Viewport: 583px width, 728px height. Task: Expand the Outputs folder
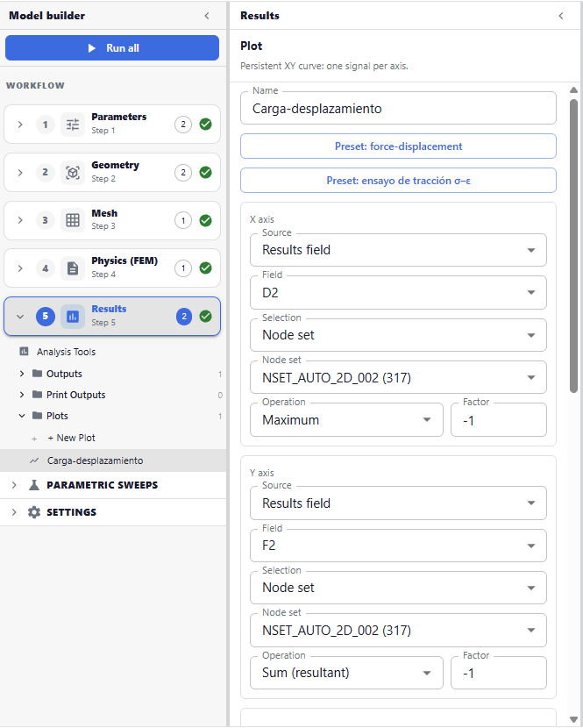(x=22, y=374)
